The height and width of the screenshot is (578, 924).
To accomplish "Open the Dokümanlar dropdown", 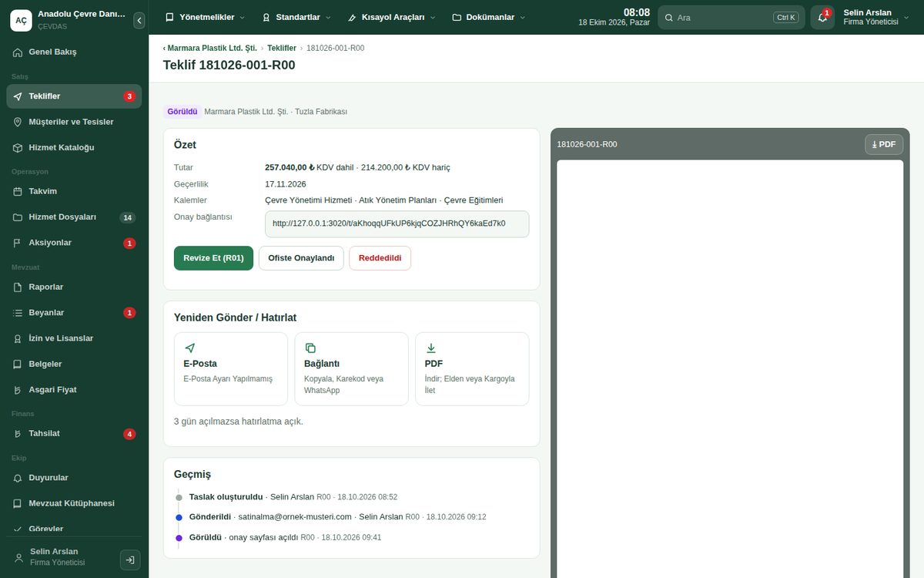I will 489,17.
